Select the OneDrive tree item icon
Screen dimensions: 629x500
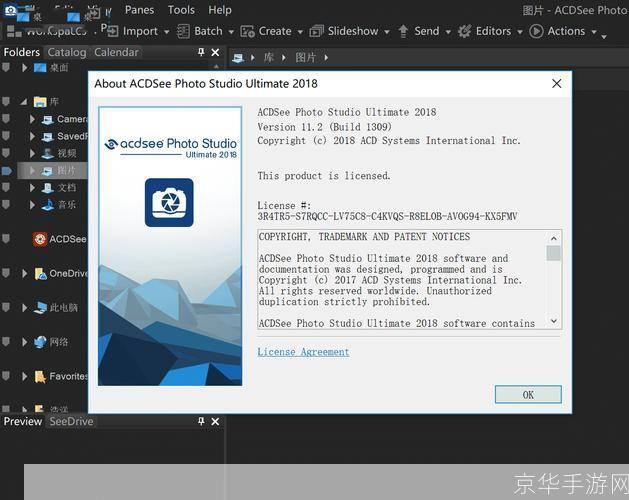click(x=41, y=274)
